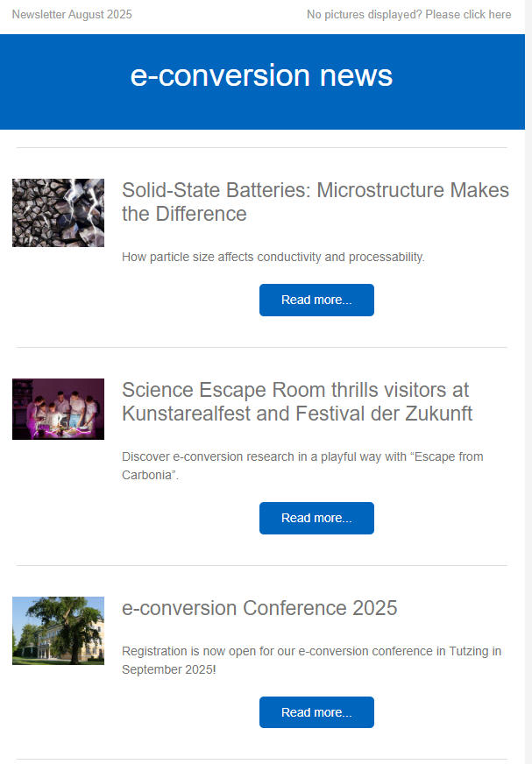Click the divider between Escape Room and Conference articles

[x=261, y=565]
